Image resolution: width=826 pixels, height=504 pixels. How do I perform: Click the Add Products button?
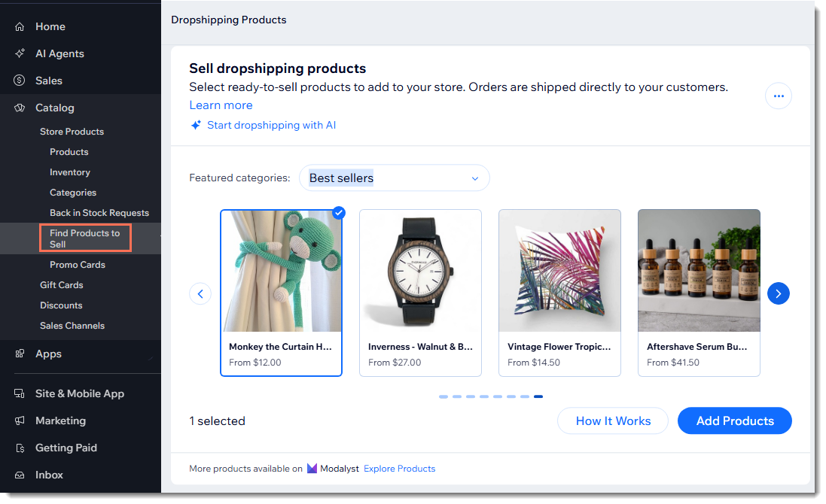coord(734,421)
